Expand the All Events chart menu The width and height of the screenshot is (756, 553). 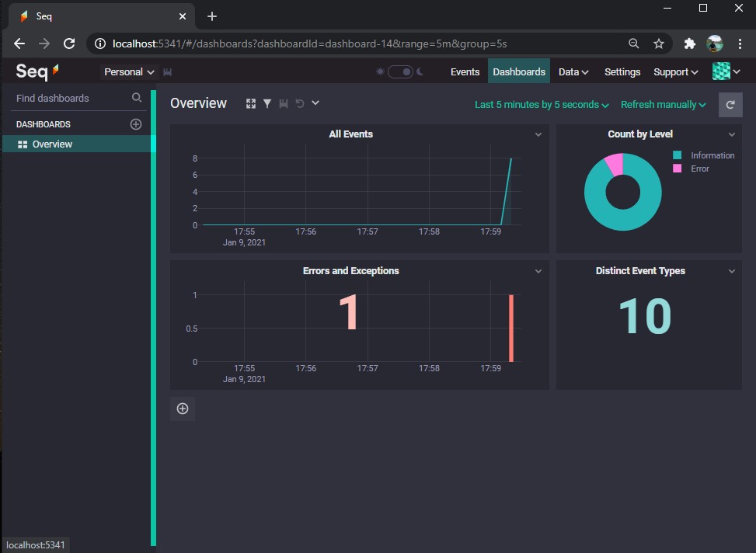pos(538,134)
